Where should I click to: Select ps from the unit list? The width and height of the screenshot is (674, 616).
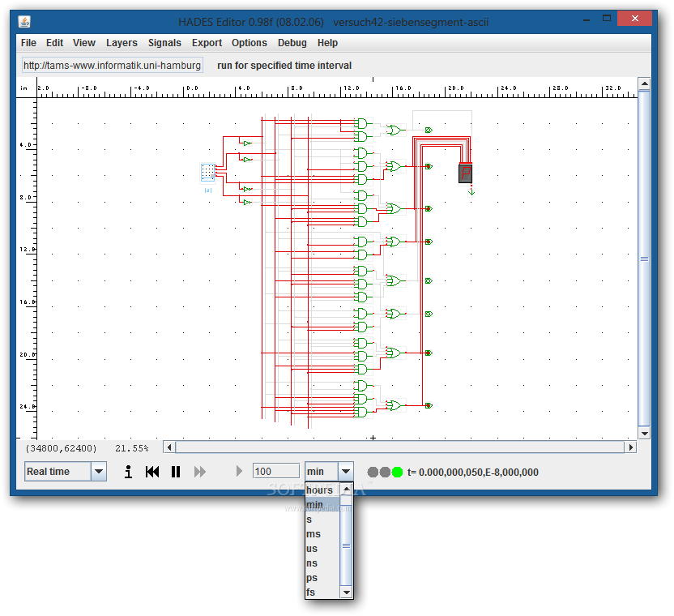point(322,578)
